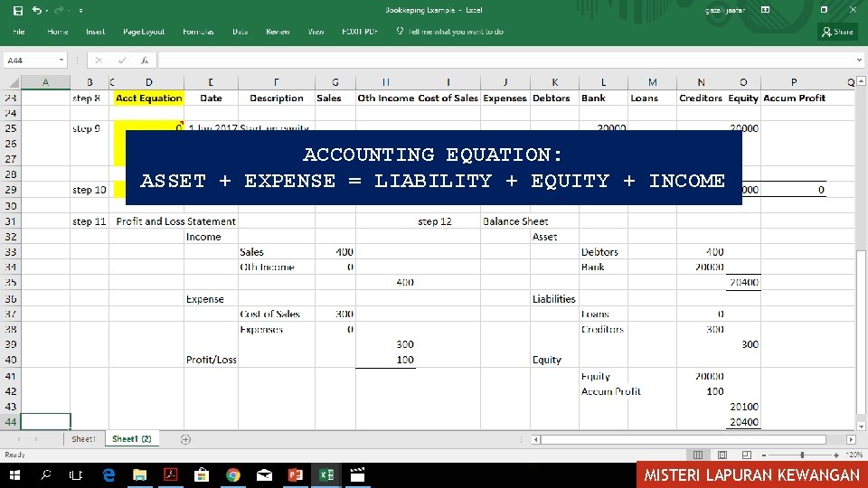
Task: Open the Data tab
Action: click(240, 32)
